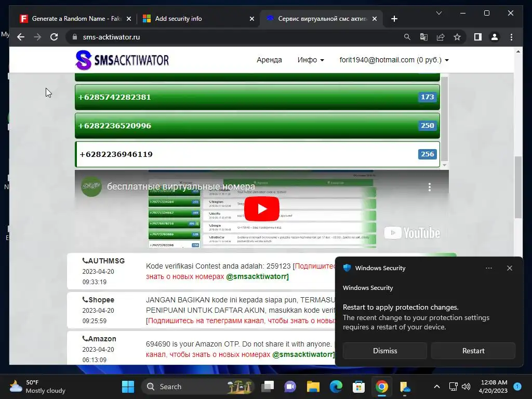Open Chrome profile avatar icon
This screenshot has height=399, width=532.
click(495, 37)
